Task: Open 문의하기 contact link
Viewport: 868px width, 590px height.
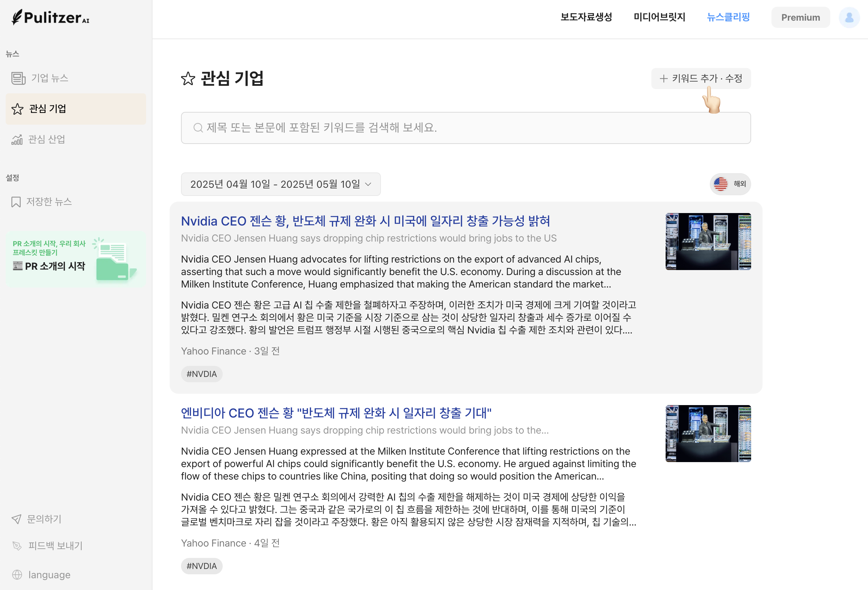Action: click(x=36, y=519)
